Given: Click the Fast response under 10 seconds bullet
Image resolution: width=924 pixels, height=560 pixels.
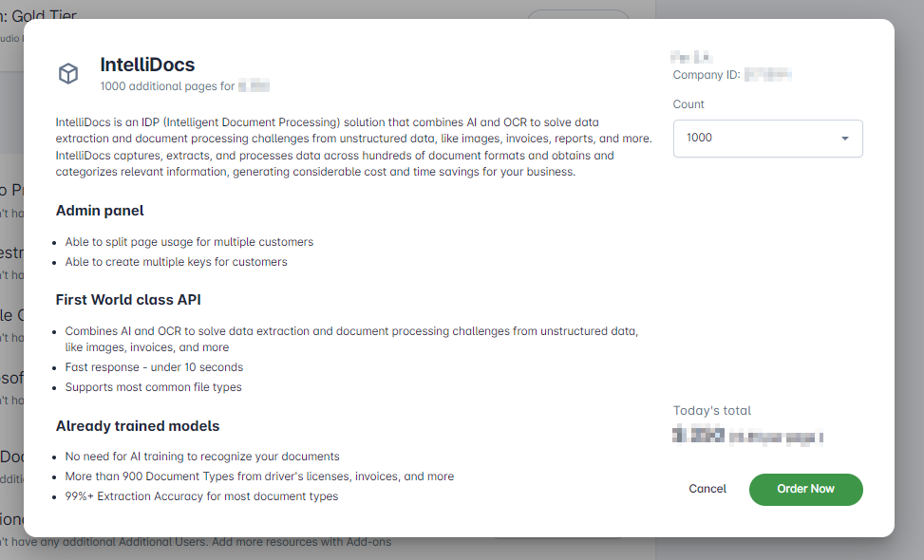Looking at the screenshot, I should (154, 367).
